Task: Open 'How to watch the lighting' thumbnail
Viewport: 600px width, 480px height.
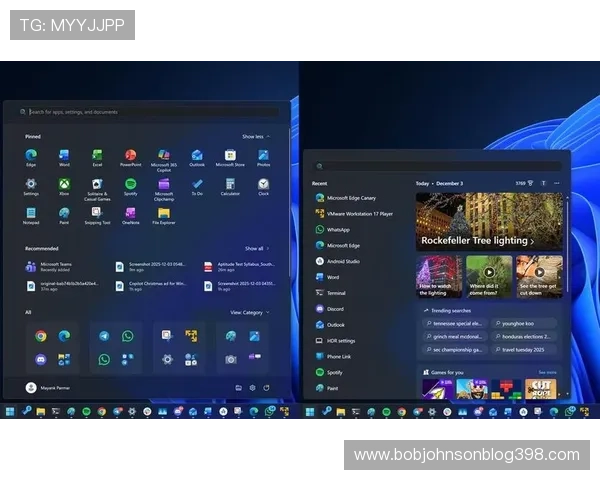Action: click(439, 276)
